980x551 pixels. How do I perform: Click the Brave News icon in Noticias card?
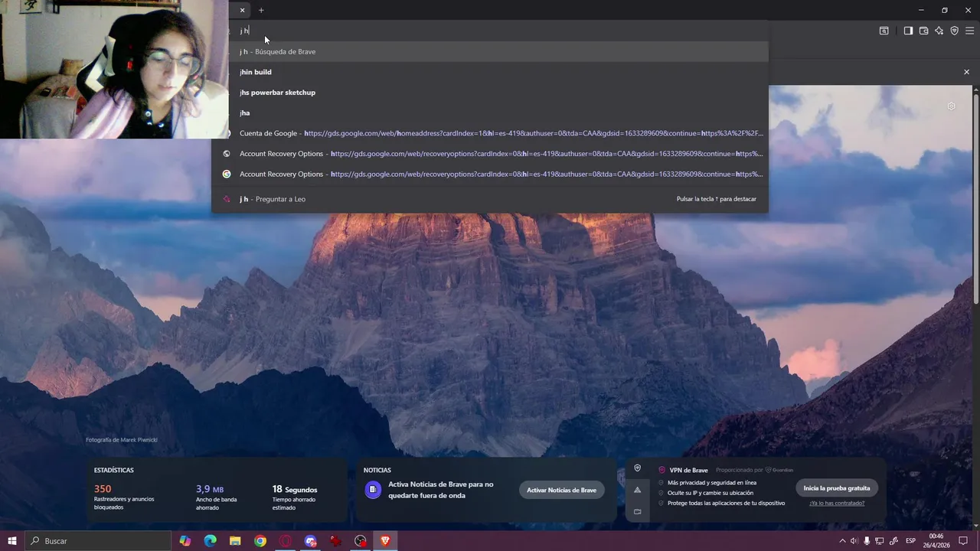373,490
